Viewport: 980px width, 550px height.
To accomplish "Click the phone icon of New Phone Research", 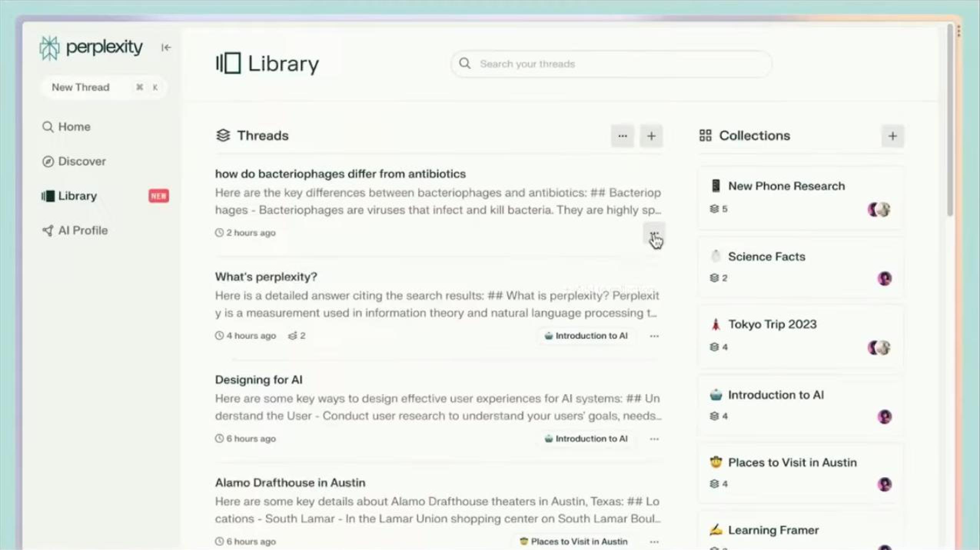I will coord(715,186).
